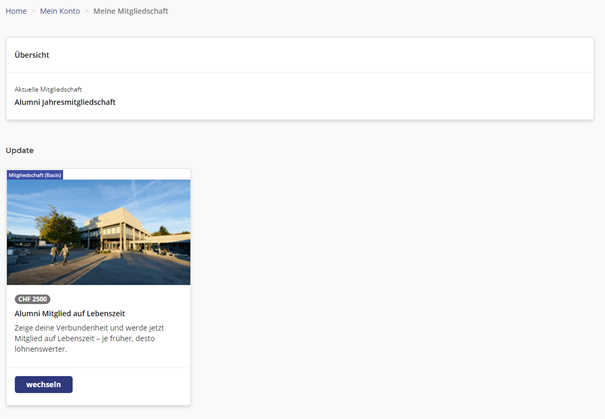Click the Mitgliedschaft (Basis) label tag

click(35, 175)
